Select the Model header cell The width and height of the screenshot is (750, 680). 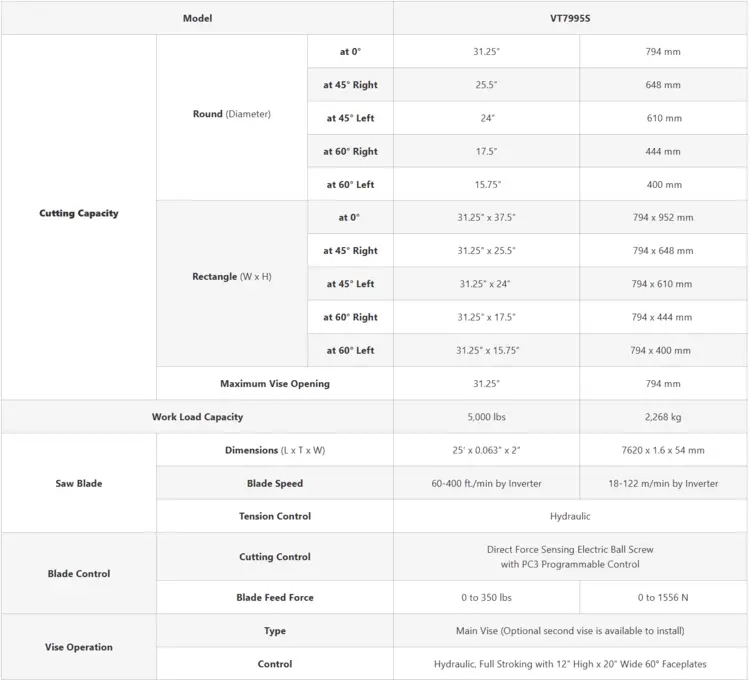[198, 18]
